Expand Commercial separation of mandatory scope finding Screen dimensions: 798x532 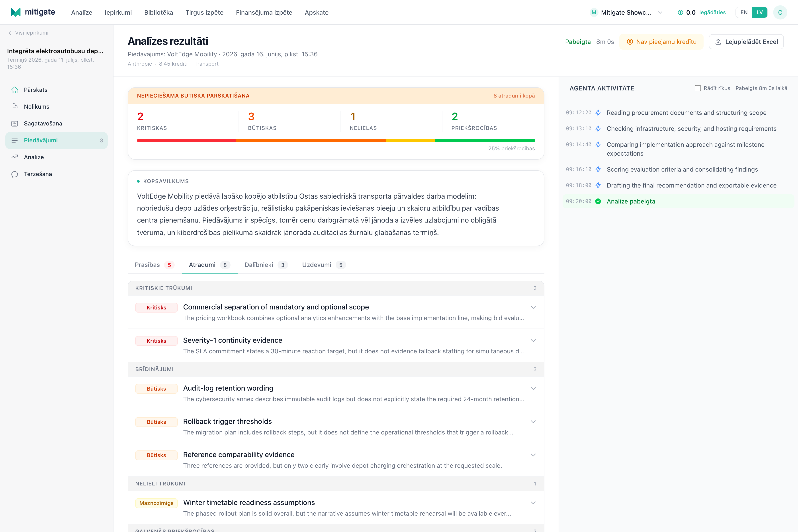click(533, 307)
